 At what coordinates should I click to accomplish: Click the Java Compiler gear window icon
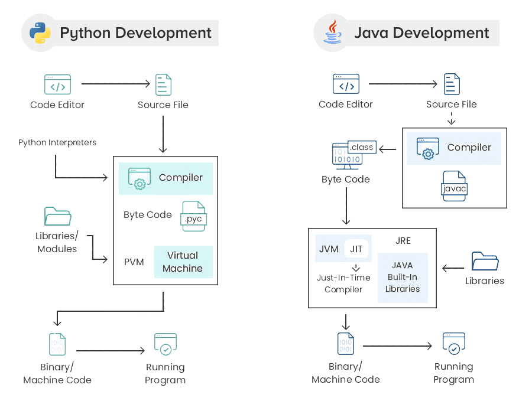(x=428, y=148)
